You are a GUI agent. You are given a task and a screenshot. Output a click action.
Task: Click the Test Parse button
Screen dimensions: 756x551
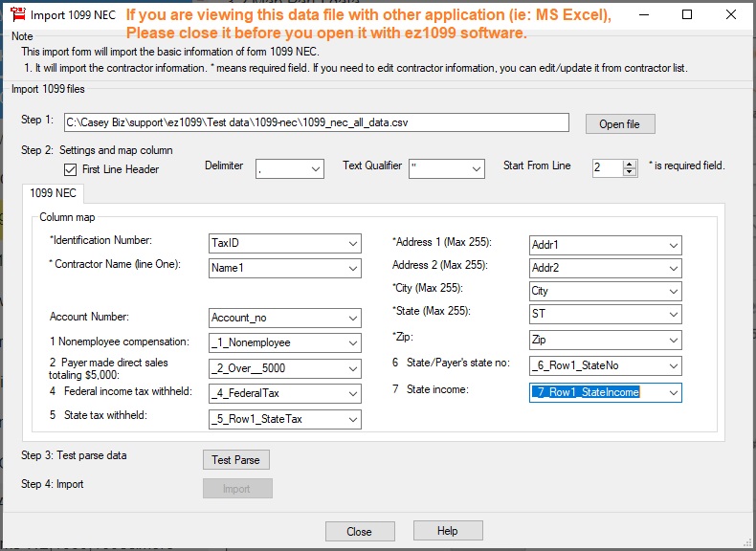tap(235, 459)
